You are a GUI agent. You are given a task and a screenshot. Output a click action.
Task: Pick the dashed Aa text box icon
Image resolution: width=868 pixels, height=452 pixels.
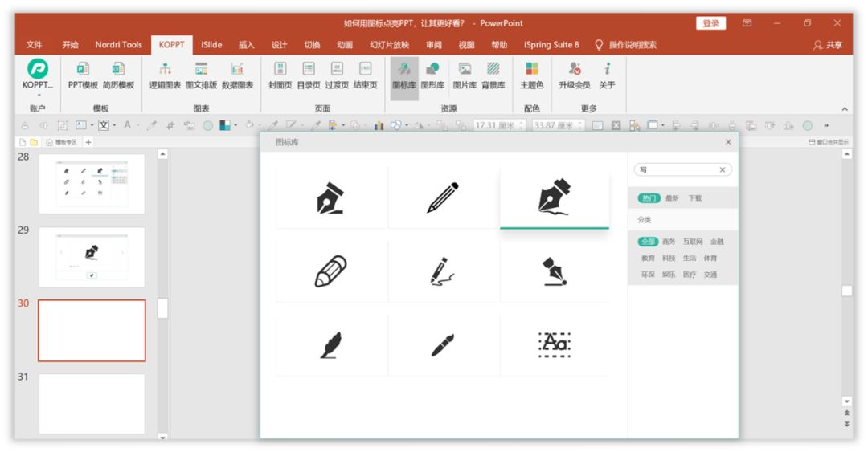pos(554,344)
